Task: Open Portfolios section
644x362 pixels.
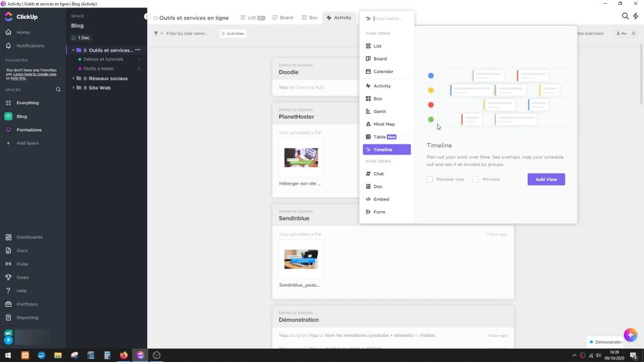Action: click(21, 304)
